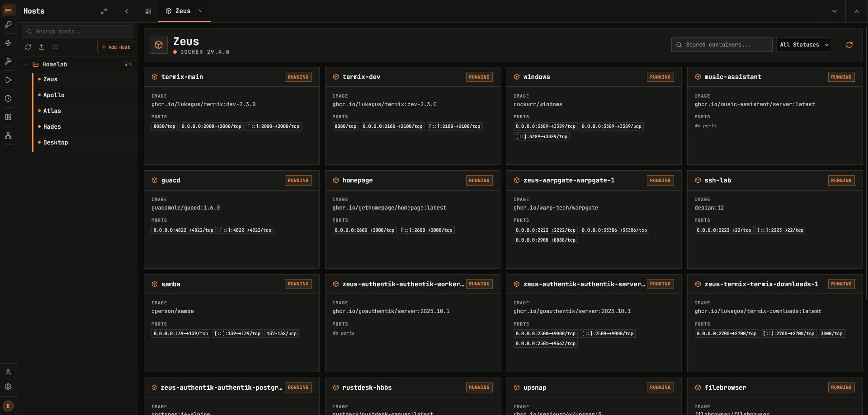Click the orange B user avatar
868x415 pixels.
point(8,406)
